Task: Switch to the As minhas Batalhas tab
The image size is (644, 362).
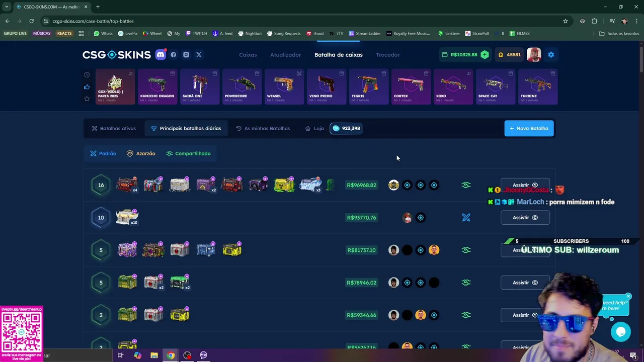Action: click(x=263, y=128)
